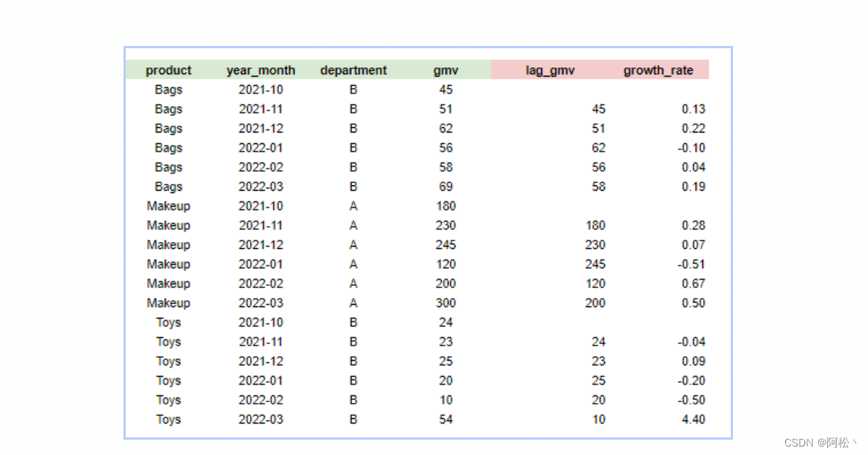This screenshot has height=455, width=868.
Task: Select department B in Toys 2022-02 row
Action: pyautogui.click(x=353, y=401)
